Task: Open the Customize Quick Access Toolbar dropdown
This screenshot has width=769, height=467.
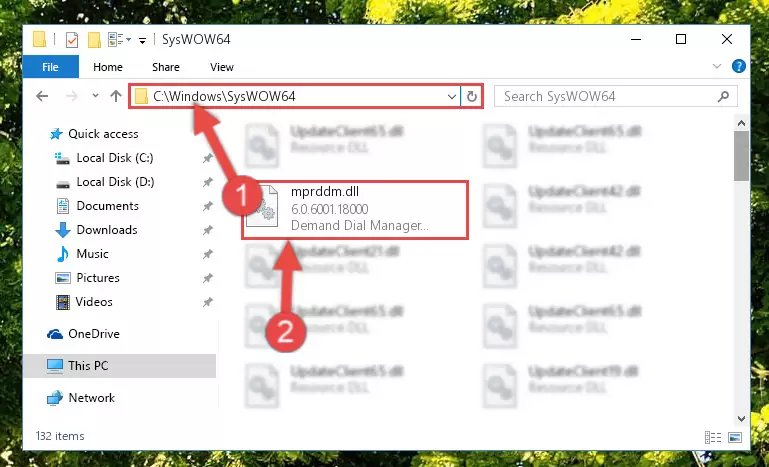Action: pos(142,40)
